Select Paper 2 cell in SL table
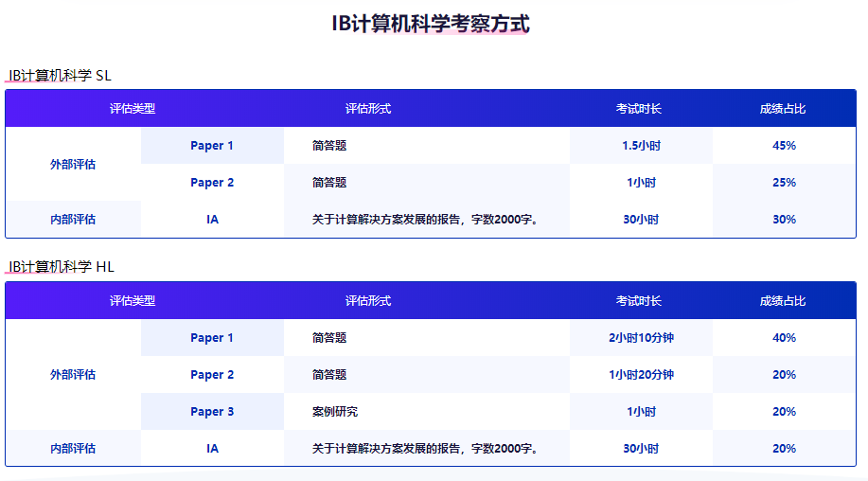This screenshot has width=868, height=481. coord(212,183)
